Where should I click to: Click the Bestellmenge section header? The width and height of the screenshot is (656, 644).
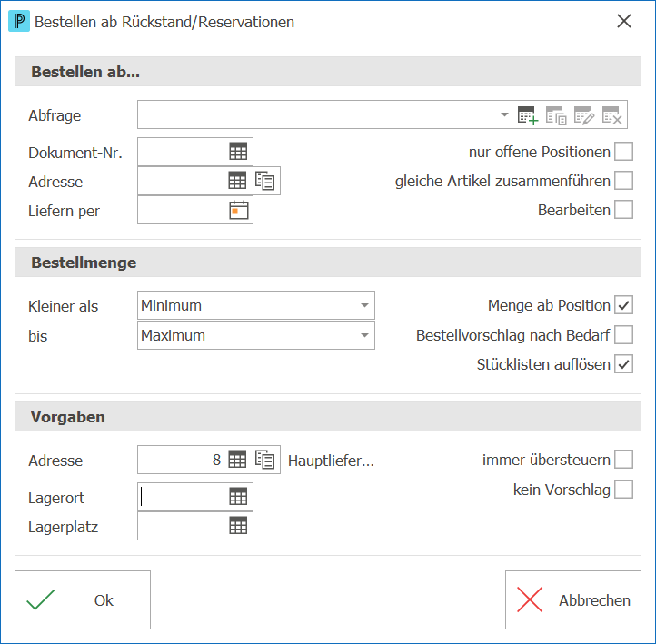(x=328, y=263)
